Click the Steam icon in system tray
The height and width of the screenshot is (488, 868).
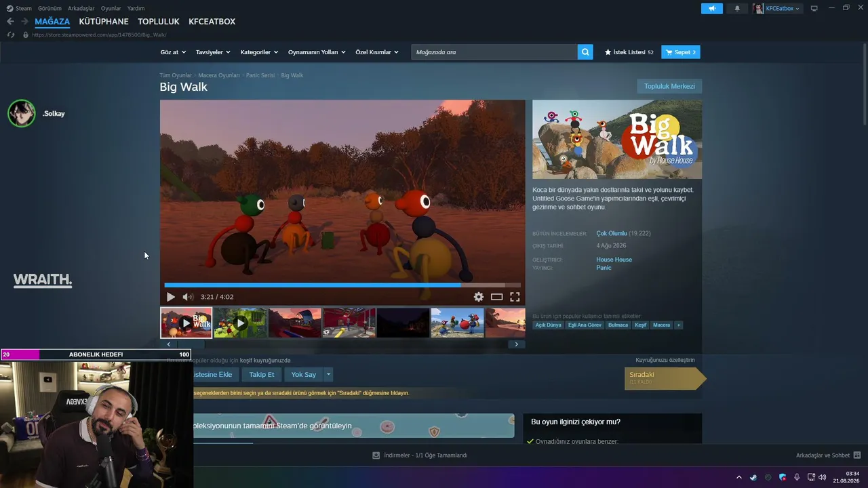(753, 477)
